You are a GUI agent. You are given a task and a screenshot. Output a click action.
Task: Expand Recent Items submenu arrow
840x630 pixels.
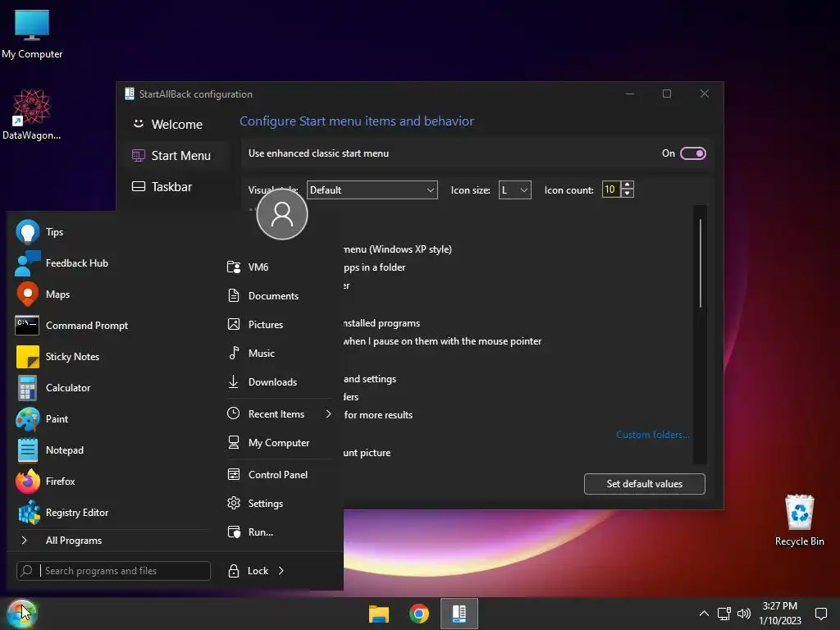point(328,414)
